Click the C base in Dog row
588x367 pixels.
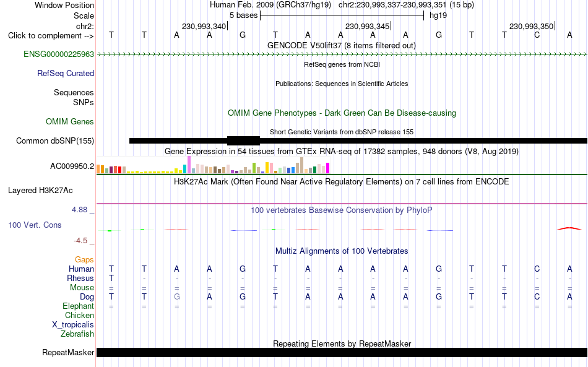(537, 297)
